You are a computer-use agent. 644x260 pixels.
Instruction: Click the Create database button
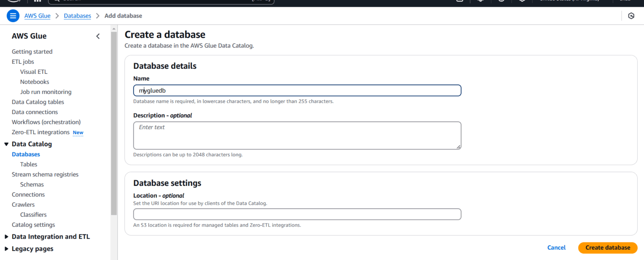tap(608, 247)
